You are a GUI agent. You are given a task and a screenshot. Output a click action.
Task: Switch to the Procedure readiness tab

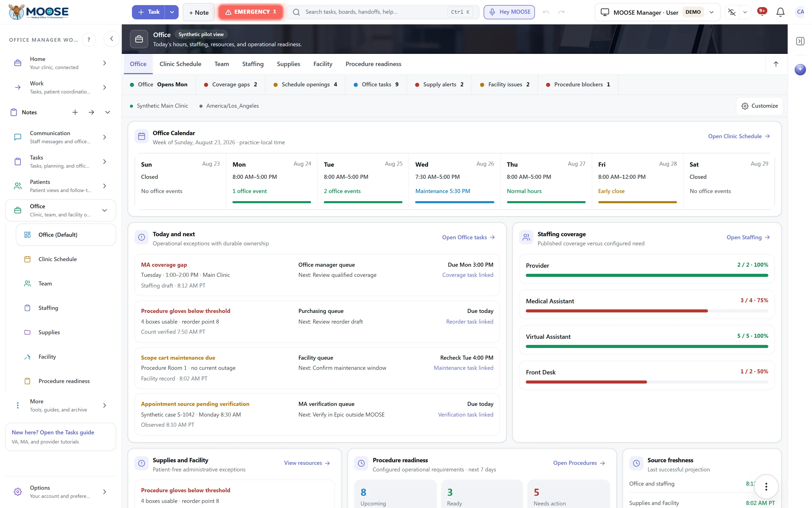tap(373, 64)
